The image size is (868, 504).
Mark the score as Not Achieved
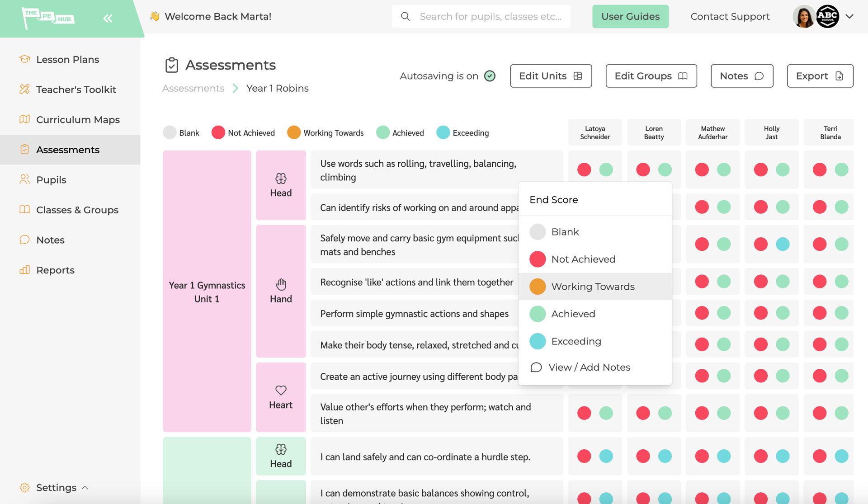[x=583, y=259]
